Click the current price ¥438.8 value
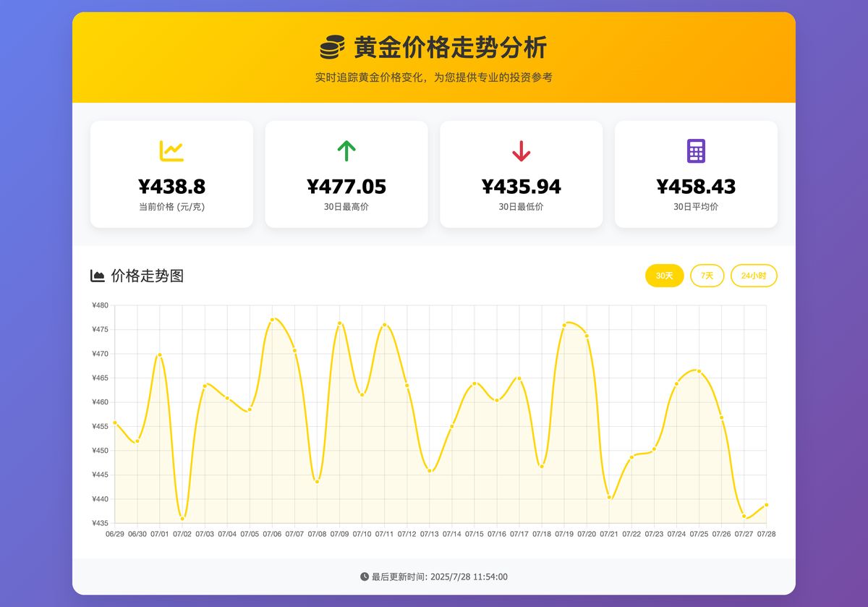This screenshot has width=868, height=607. point(171,187)
